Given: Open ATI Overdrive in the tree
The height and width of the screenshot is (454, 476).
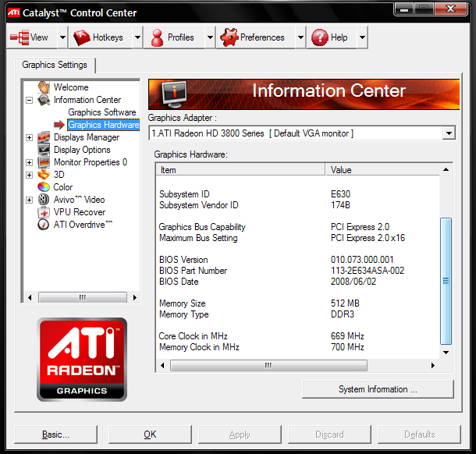Looking at the screenshot, I should point(83,225).
